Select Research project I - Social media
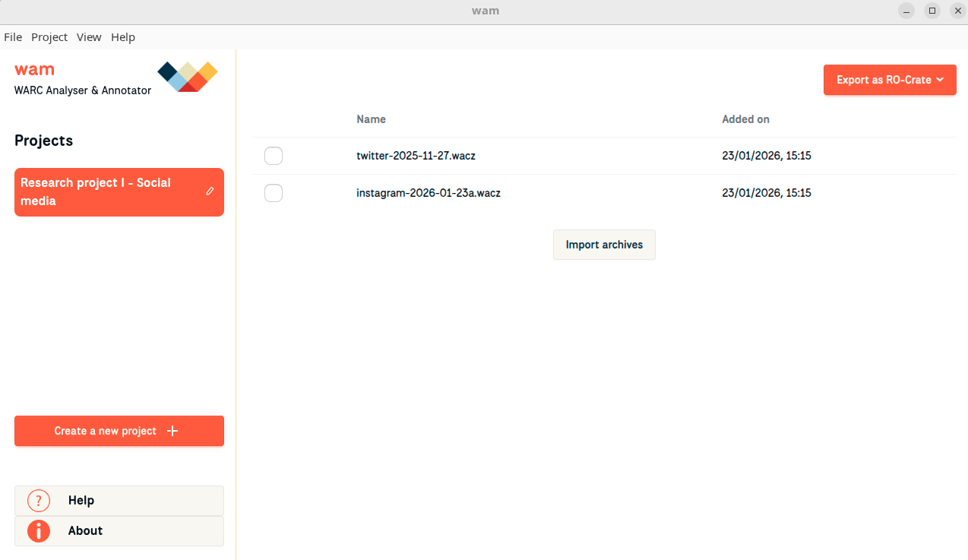 coord(106,192)
